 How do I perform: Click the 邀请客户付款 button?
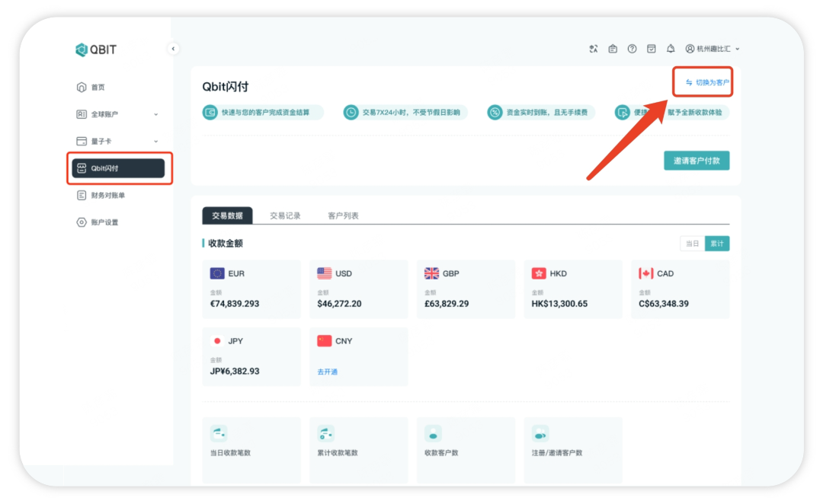pyautogui.click(x=697, y=161)
